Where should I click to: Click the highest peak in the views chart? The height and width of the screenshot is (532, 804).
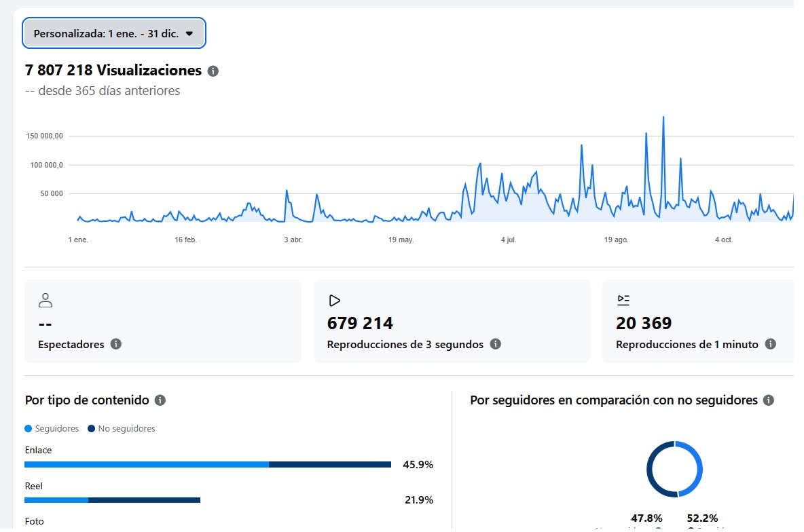tap(663, 117)
